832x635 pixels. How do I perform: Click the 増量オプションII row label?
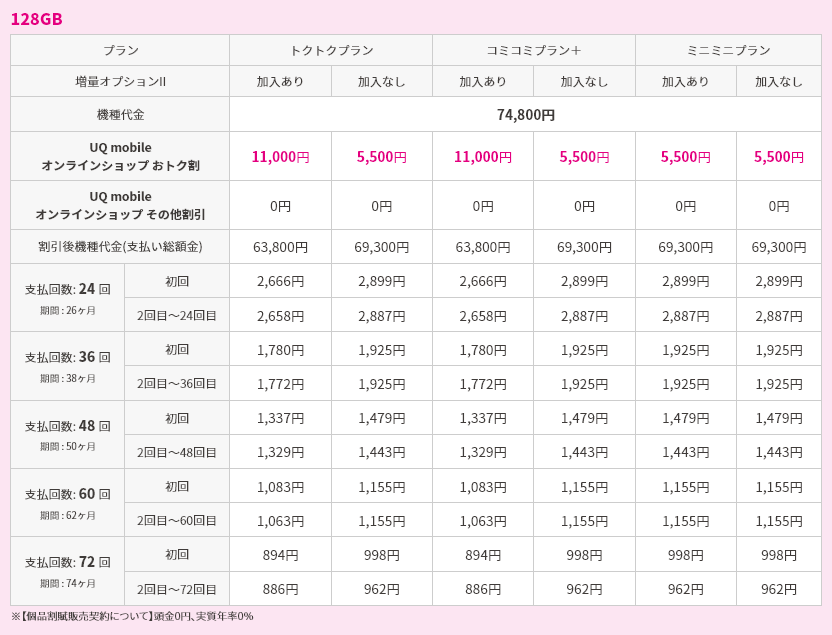(120, 81)
